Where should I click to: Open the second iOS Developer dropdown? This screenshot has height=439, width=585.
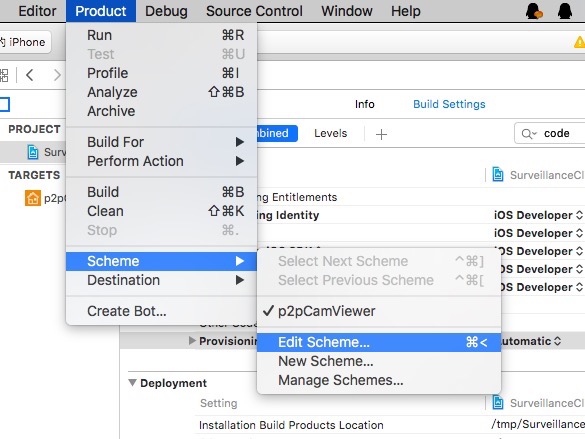pyautogui.click(x=538, y=233)
